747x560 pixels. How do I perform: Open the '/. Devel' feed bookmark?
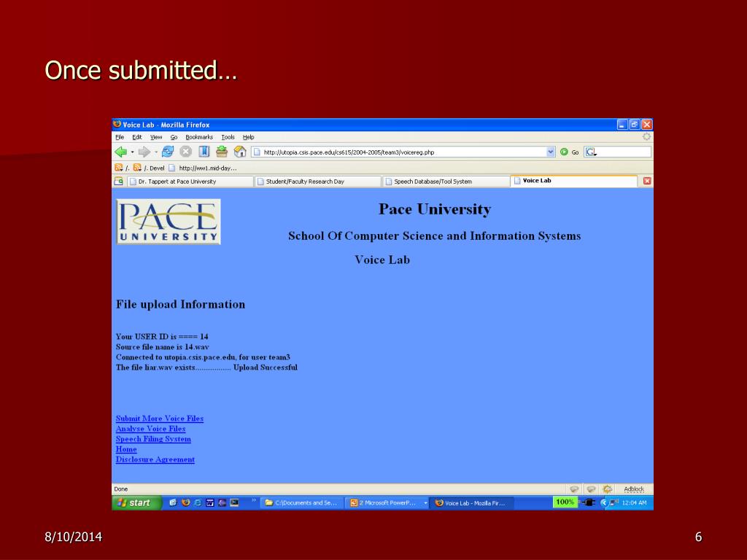click(x=149, y=168)
